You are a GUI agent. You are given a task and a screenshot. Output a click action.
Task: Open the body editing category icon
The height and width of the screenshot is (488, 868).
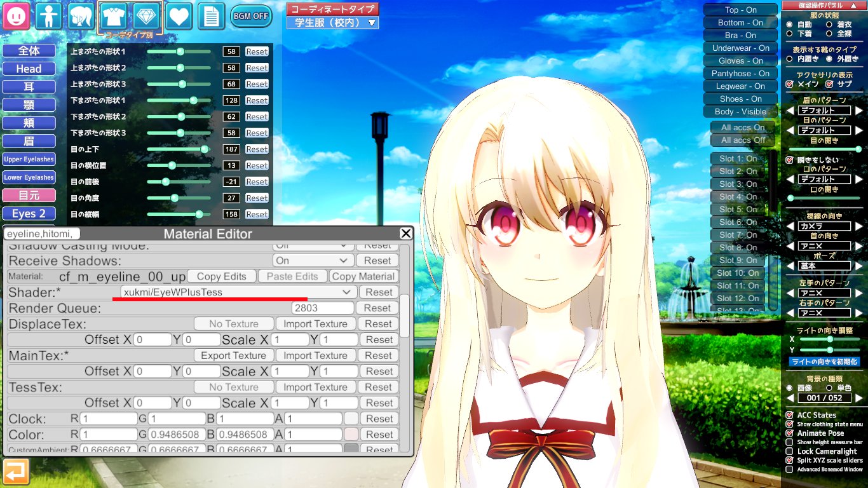click(49, 17)
